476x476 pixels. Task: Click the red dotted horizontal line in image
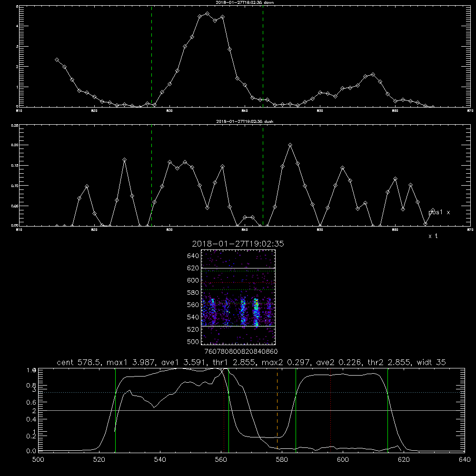(x=238, y=283)
